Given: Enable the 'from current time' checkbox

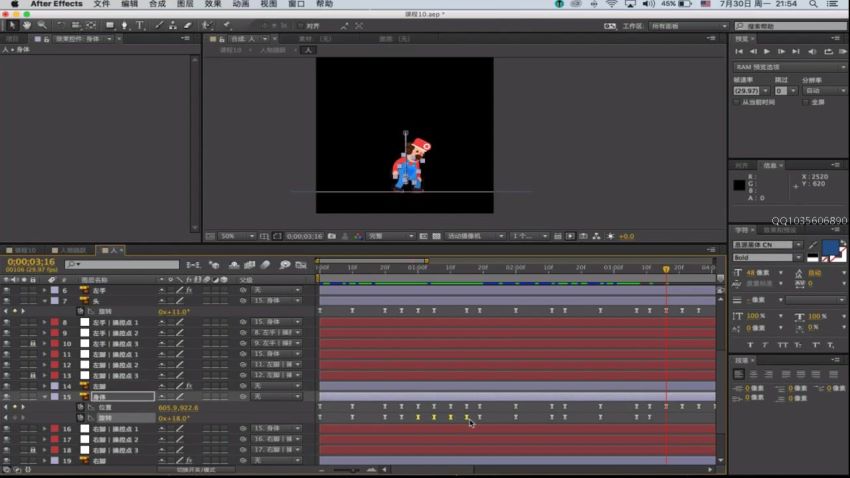Looking at the screenshot, I should point(736,102).
